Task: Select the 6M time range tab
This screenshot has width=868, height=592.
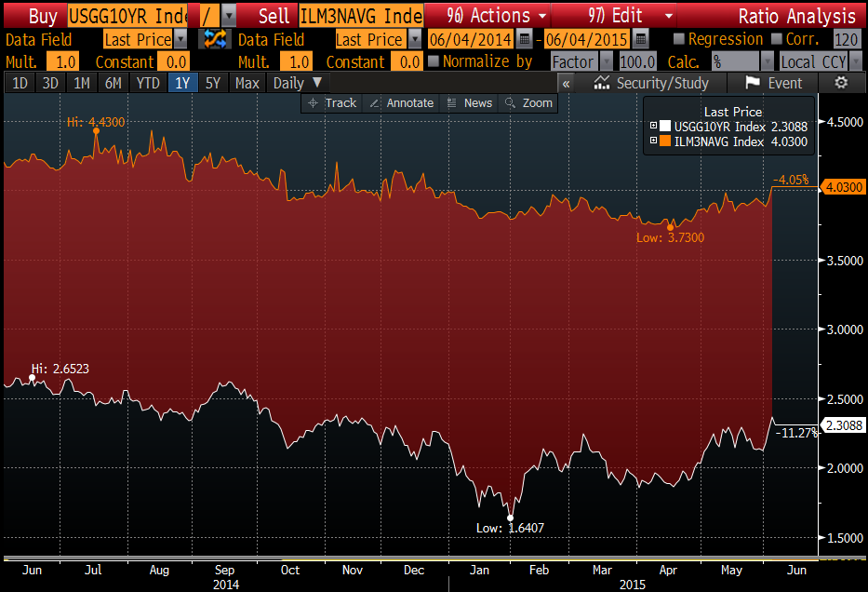Action: 113,83
